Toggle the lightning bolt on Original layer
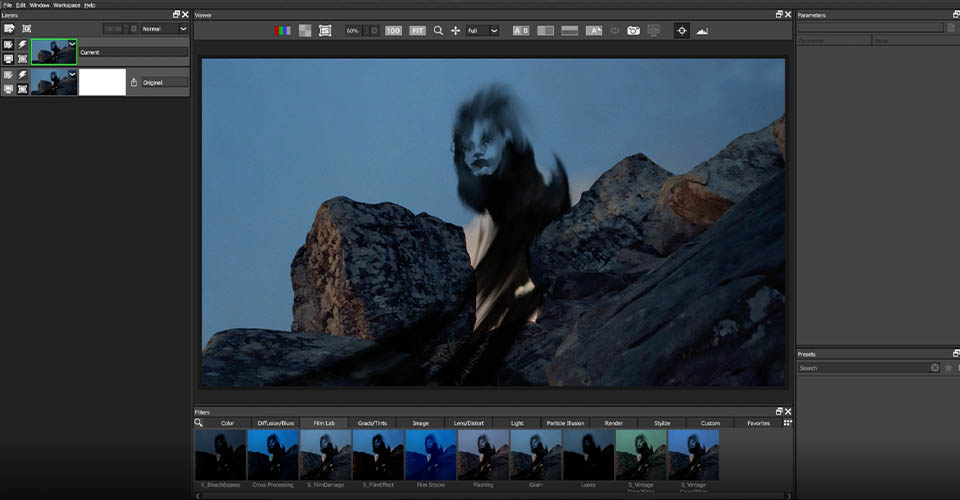Screen dimensions: 960x500 tap(23, 75)
